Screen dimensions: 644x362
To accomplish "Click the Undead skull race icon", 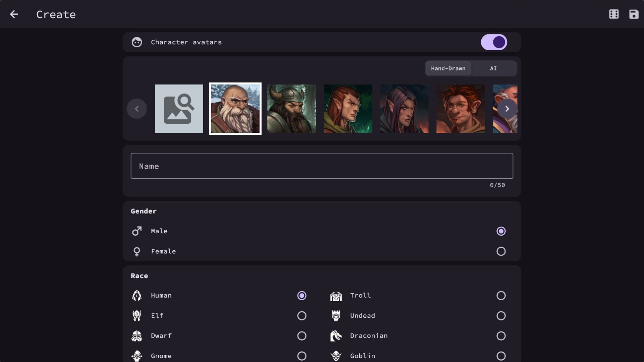I will click(x=336, y=316).
